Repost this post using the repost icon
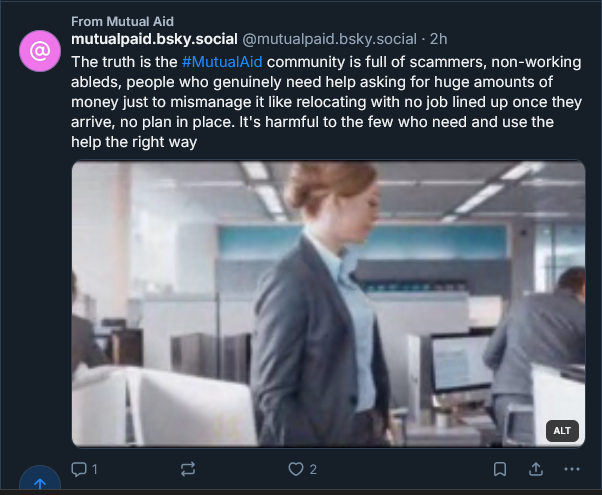602x495 pixels. pos(187,469)
